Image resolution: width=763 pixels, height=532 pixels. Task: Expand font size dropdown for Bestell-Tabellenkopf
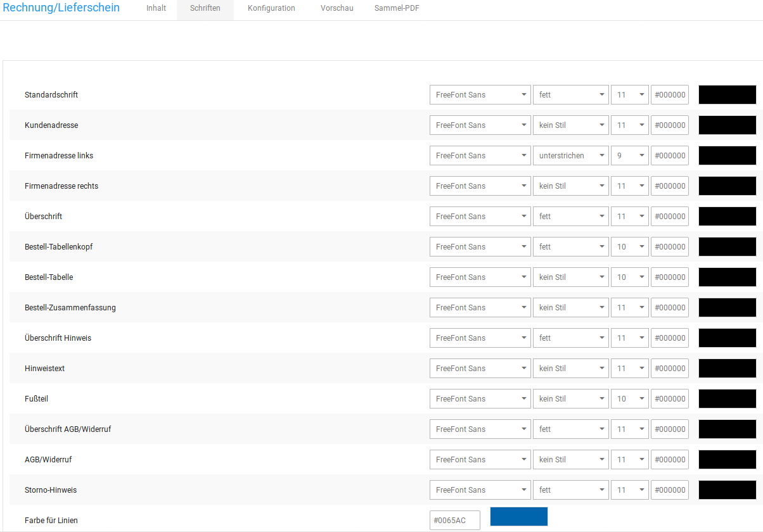[629, 247]
